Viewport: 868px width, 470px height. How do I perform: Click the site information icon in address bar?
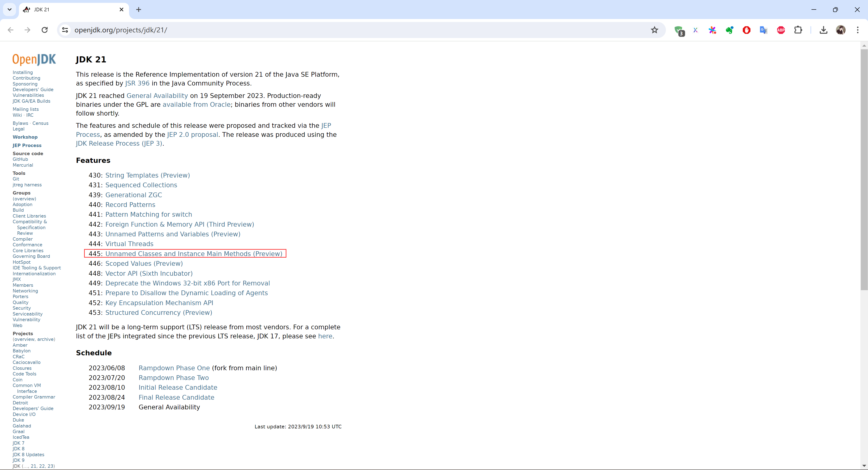click(65, 30)
